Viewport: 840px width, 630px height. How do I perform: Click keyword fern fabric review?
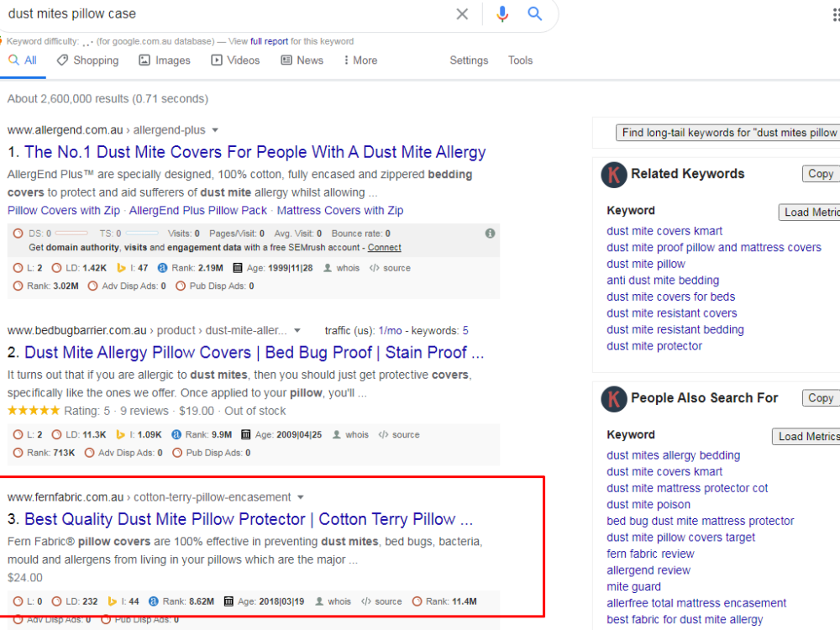click(650, 554)
